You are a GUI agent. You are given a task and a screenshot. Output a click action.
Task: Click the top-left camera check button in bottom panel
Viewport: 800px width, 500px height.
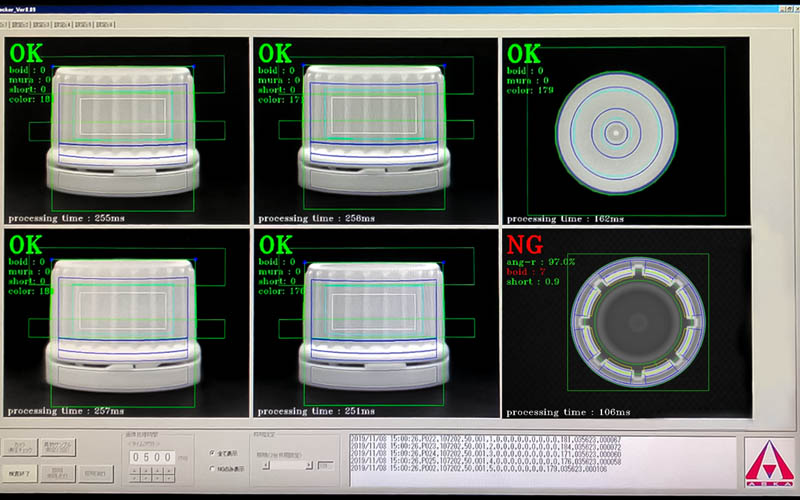coord(21,447)
